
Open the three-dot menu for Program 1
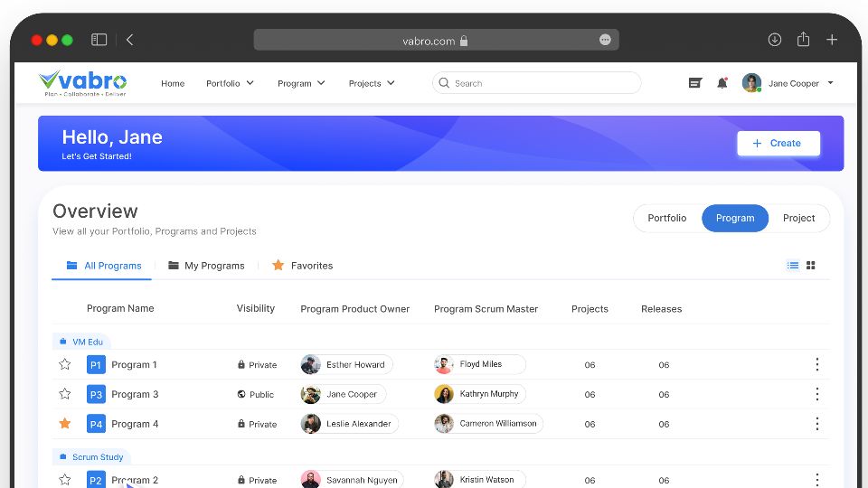[816, 364]
